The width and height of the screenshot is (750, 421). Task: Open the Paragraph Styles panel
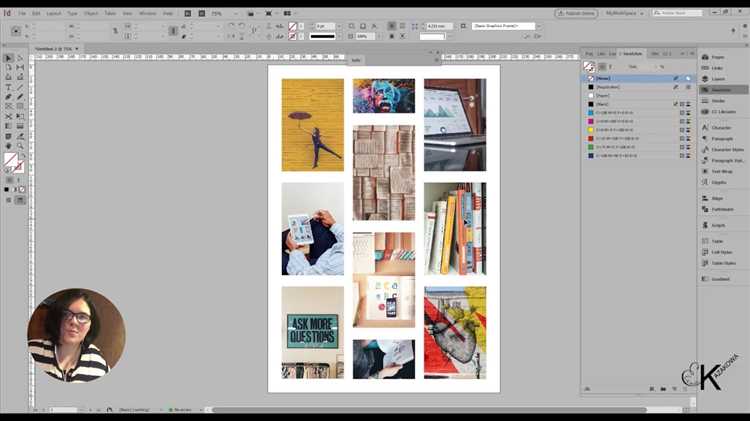pos(722,161)
